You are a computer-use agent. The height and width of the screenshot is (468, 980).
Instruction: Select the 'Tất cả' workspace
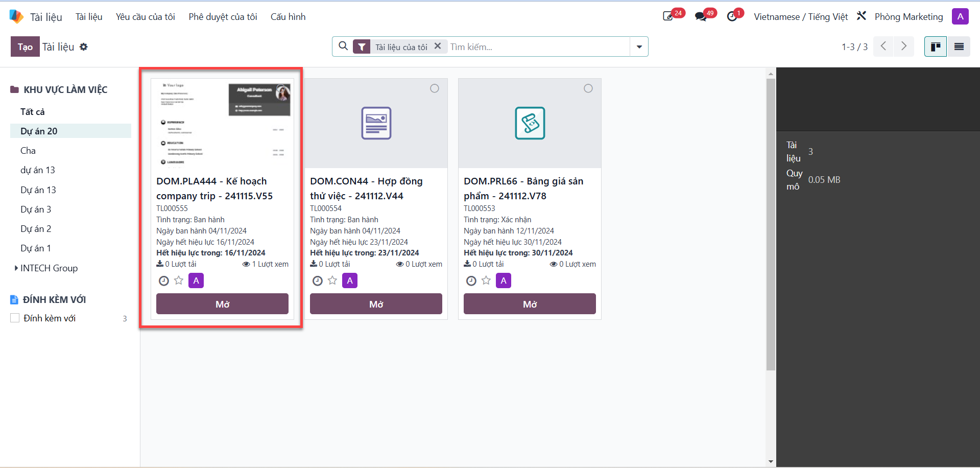(33, 111)
